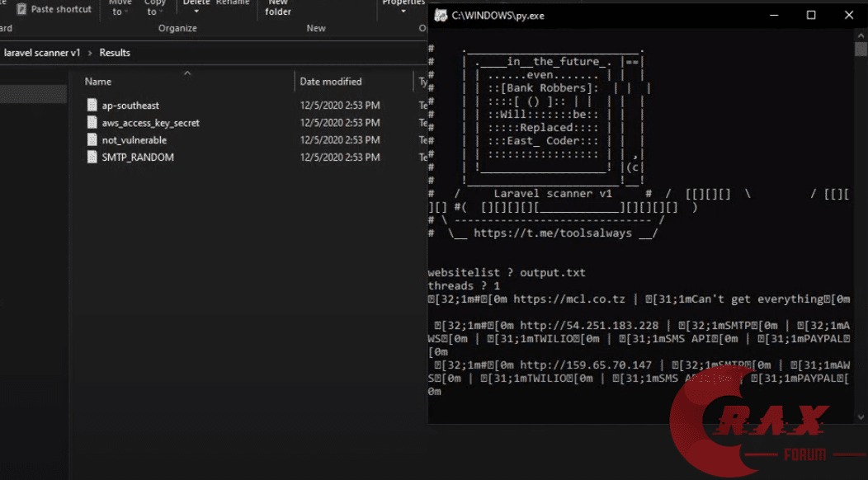Click the console scrollbar thumb at top
The image size is (868, 480).
pyautogui.click(x=861, y=49)
